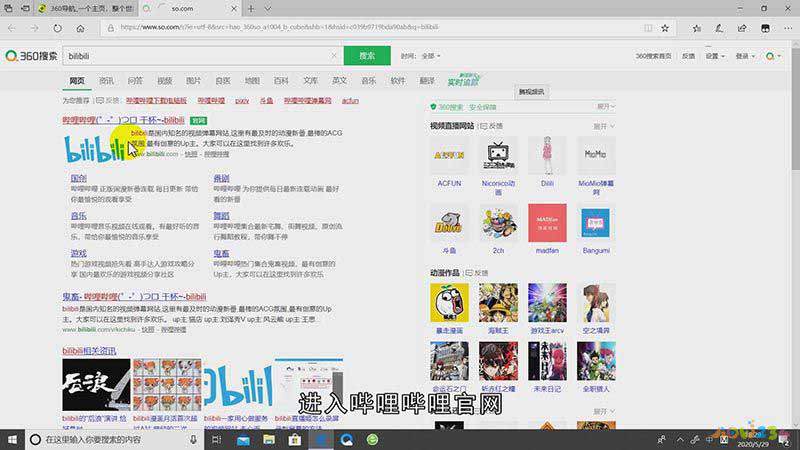Click the green 搜索 button
This screenshot has height=450, width=800.
(367, 56)
